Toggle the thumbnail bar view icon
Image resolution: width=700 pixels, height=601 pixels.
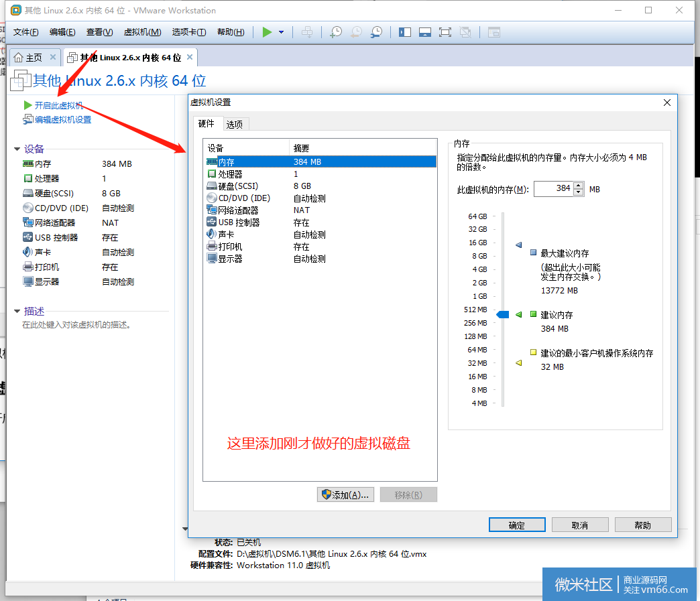point(425,32)
